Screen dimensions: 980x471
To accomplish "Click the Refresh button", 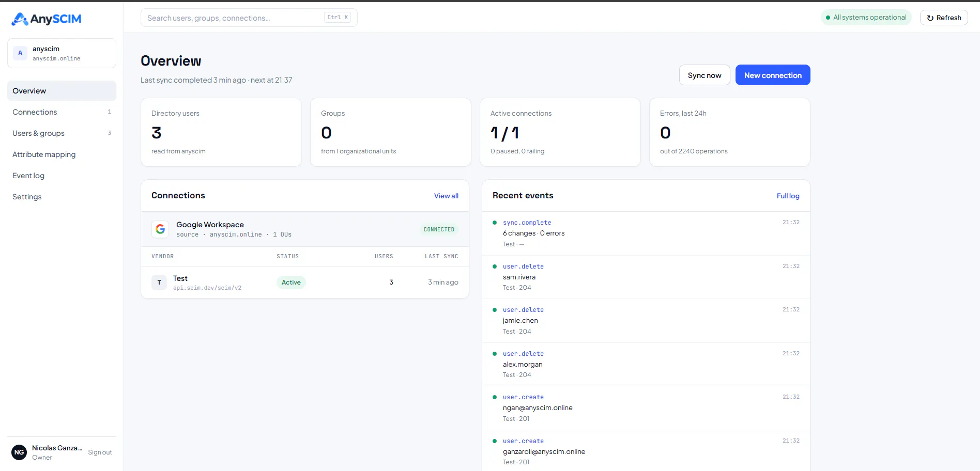I will [x=944, y=18].
